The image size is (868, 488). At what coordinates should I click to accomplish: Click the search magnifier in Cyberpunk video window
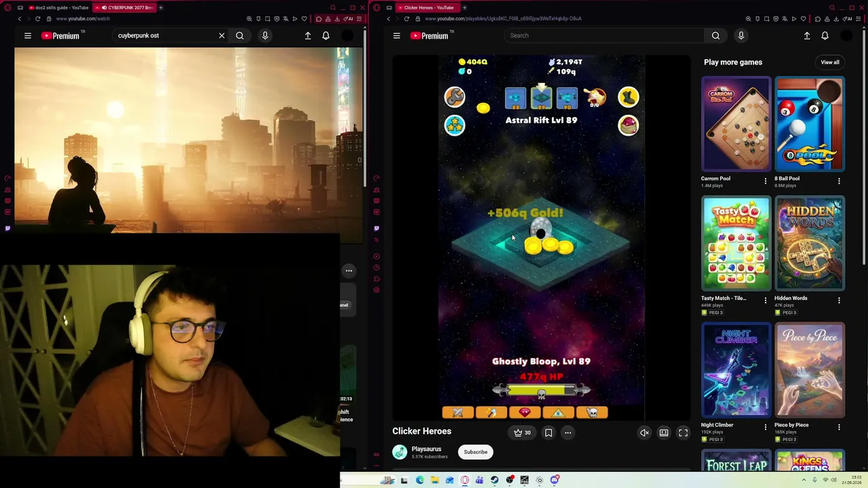[x=240, y=36]
